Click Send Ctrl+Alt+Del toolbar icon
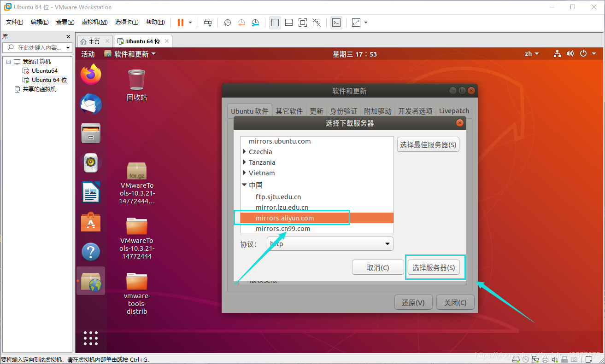 coord(208,23)
